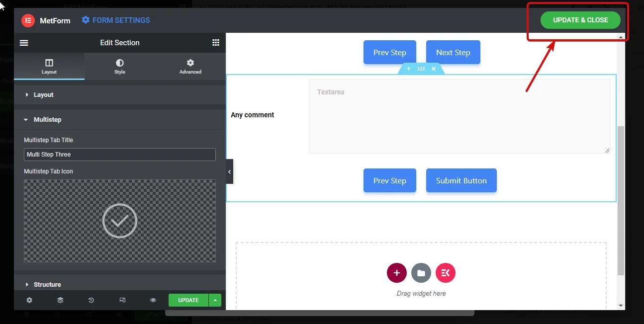Click the UPDATE & CLOSE button
The width and height of the screenshot is (644, 324).
(580, 20)
